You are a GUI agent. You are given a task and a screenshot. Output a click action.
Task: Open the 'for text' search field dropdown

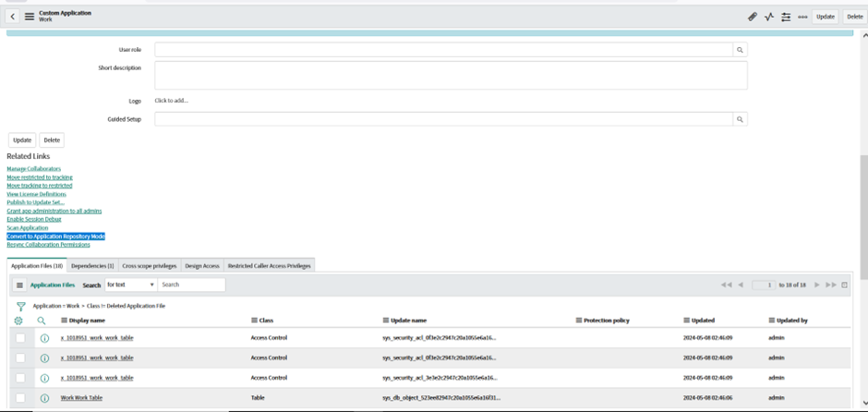[x=130, y=285]
